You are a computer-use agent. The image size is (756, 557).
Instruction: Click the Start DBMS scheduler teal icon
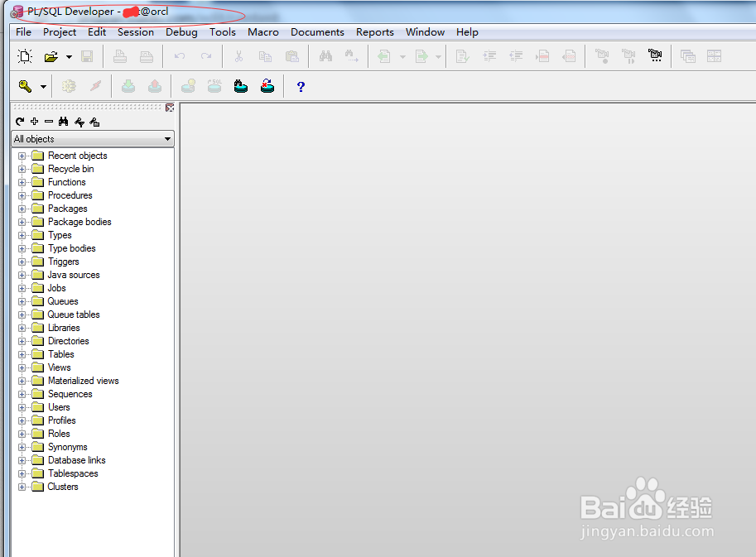coord(241,86)
